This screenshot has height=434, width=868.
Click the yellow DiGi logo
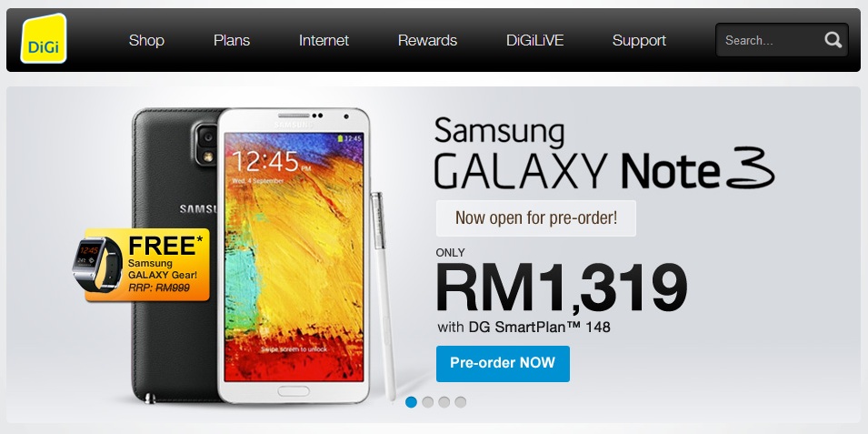[x=44, y=39]
